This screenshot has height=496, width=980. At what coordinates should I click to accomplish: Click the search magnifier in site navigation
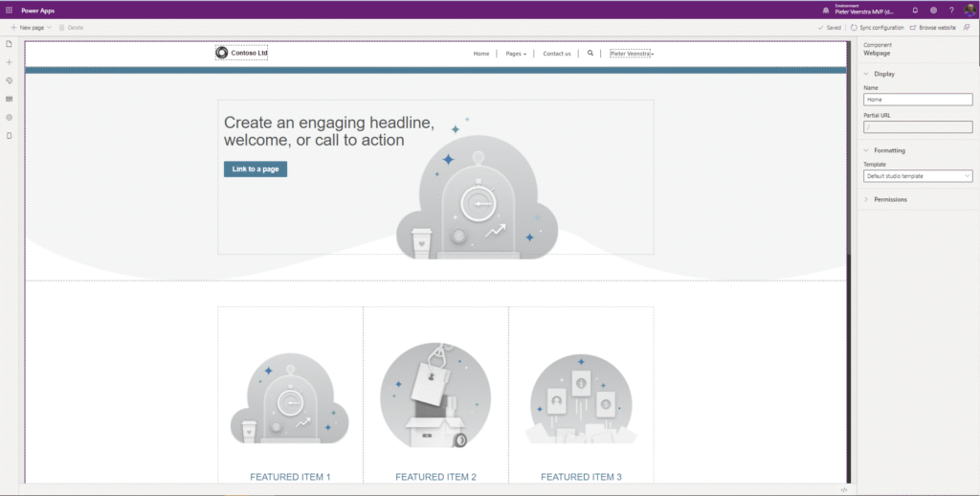[x=590, y=54]
